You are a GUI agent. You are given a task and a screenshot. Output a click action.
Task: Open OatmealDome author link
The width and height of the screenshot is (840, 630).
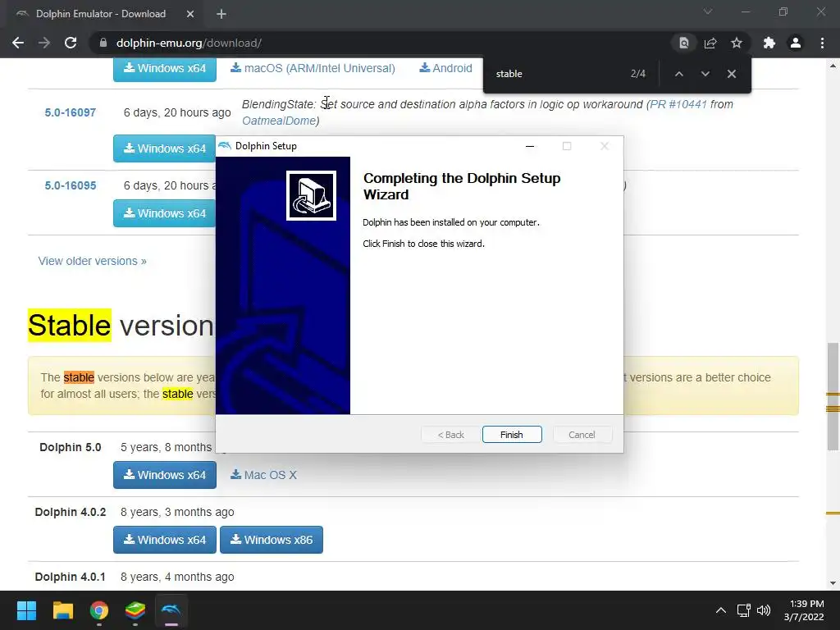279,121
